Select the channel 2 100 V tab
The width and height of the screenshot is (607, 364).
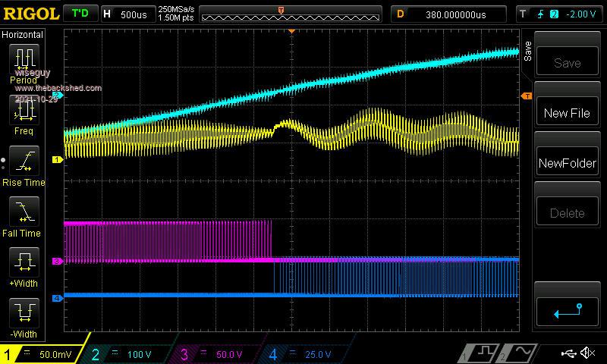[x=131, y=354]
